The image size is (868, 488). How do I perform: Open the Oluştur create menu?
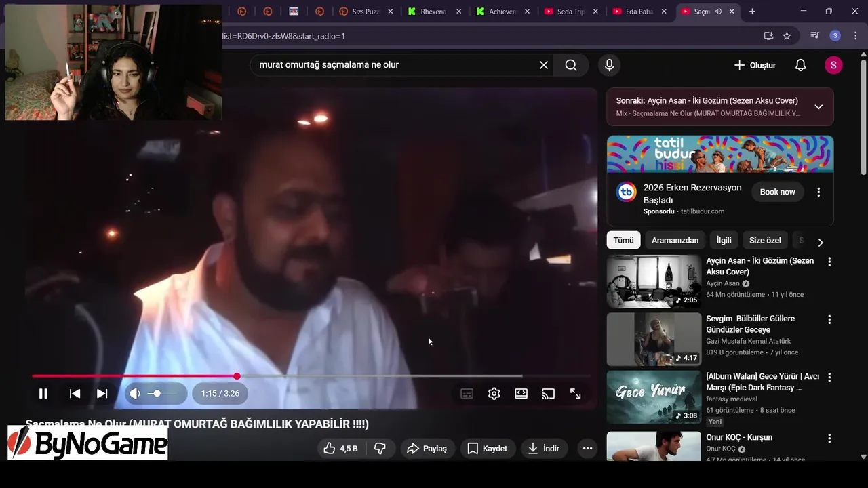(755, 65)
